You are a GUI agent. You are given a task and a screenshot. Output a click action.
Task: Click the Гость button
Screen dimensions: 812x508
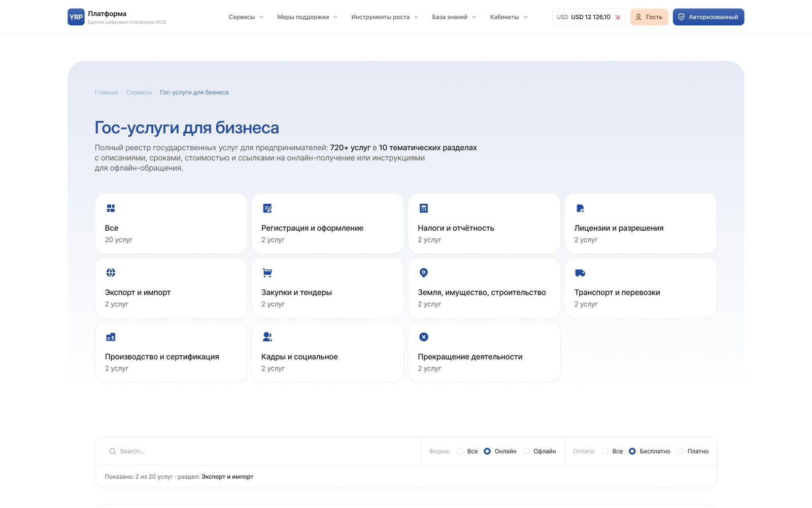pos(649,17)
